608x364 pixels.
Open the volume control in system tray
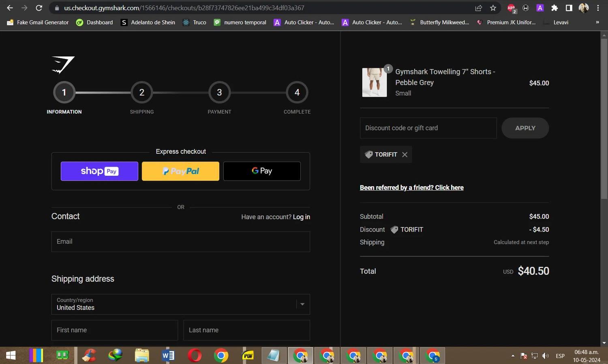546,356
